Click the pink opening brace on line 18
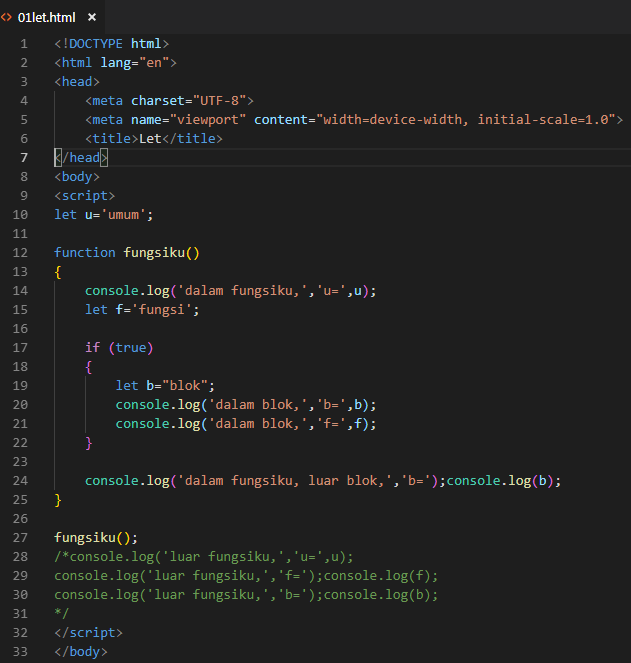The width and height of the screenshot is (631, 663). [89, 367]
